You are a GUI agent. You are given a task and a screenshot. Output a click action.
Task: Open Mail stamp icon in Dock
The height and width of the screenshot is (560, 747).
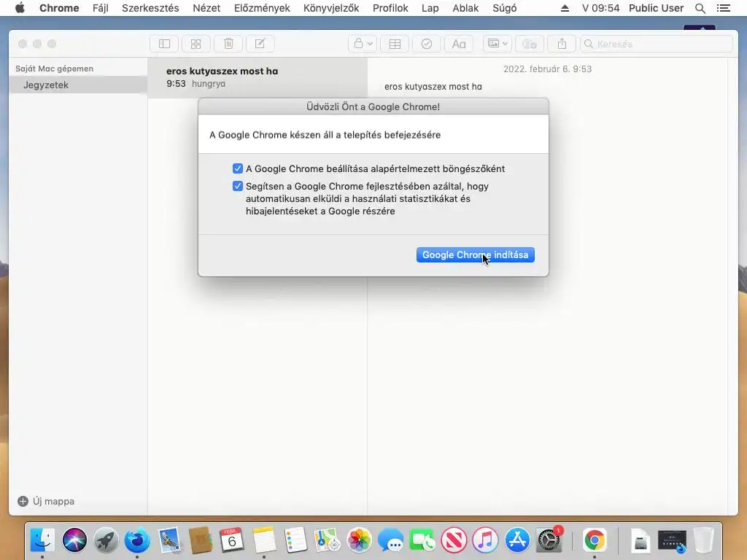pyautogui.click(x=169, y=540)
